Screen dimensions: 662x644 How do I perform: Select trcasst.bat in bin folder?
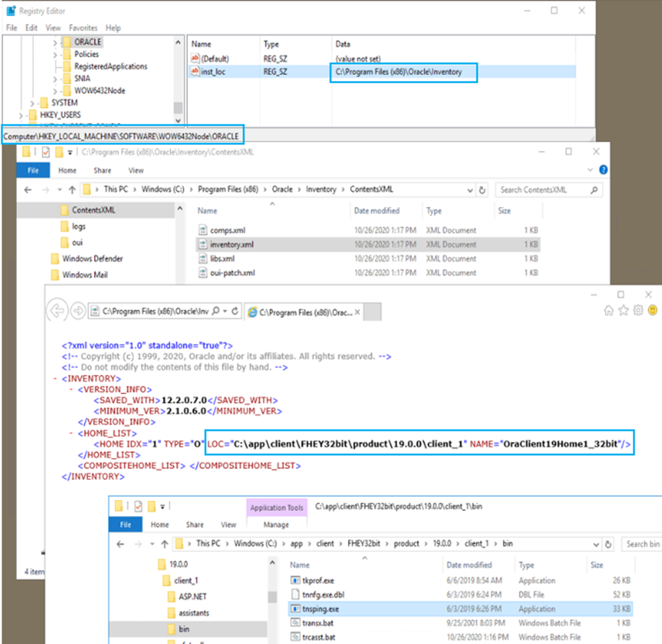319,637
